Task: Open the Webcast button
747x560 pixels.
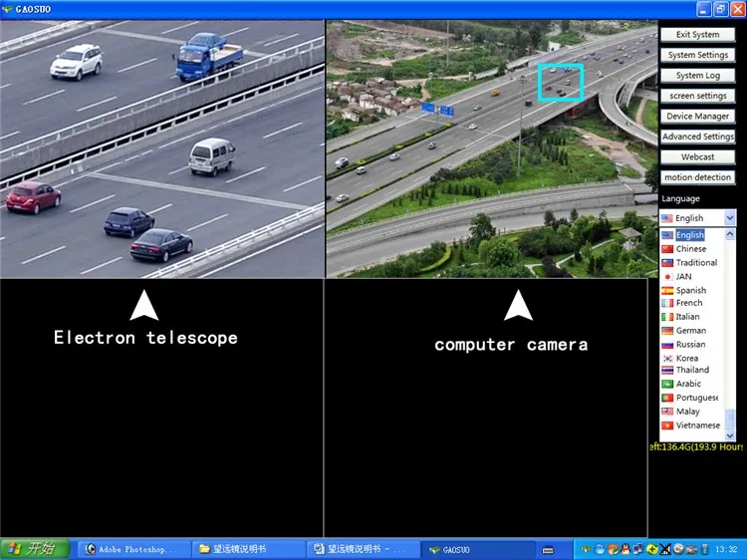Action: [x=697, y=156]
